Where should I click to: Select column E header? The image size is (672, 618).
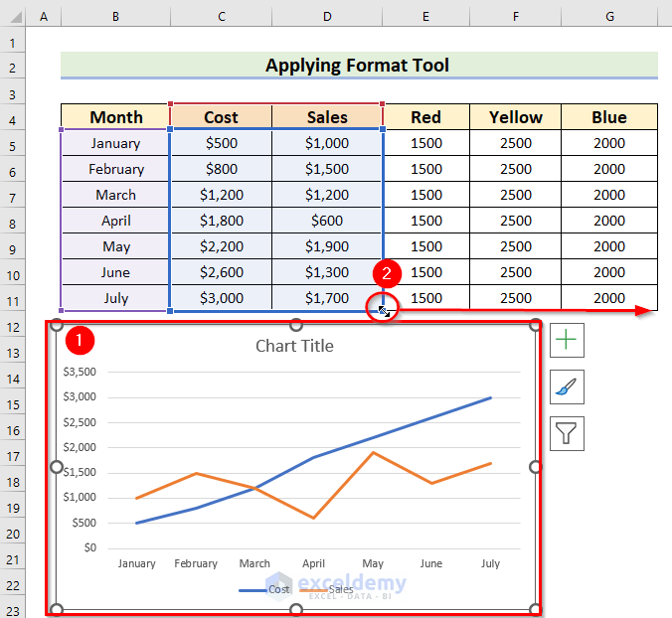tap(425, 16)
